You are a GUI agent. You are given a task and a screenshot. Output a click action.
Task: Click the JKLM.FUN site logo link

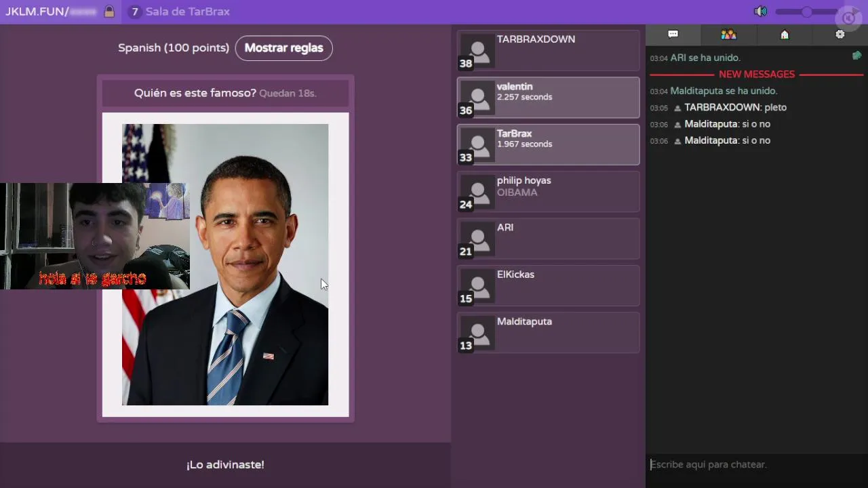(x=37, y=12)
